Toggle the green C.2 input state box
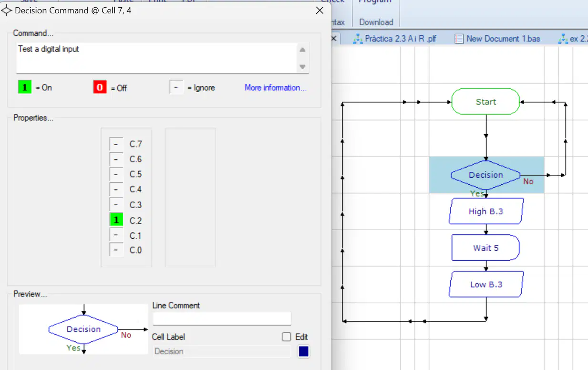 (x=116, y=220)
